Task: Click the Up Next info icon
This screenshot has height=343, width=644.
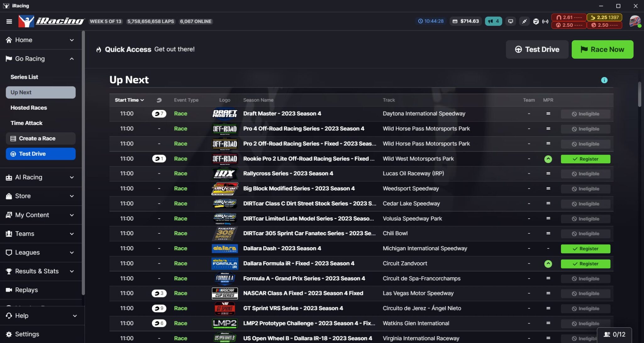Action: (x=604, y=80)
